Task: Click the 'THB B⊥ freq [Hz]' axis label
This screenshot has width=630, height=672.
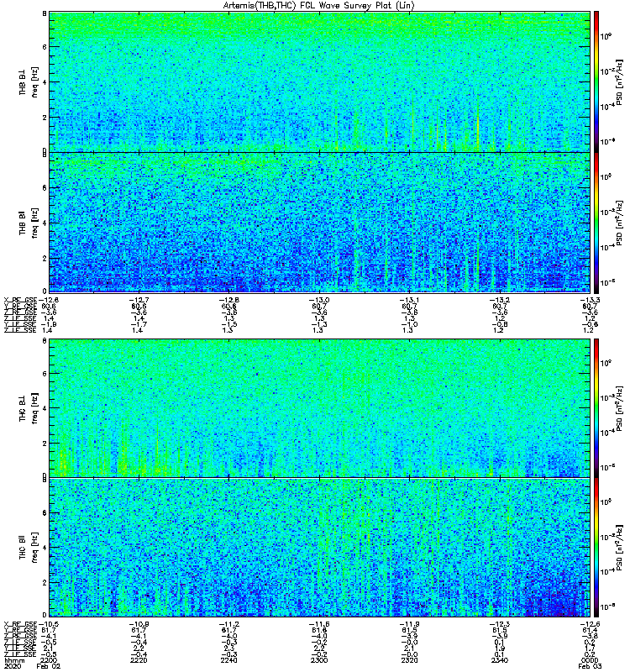Action: pyautogui.click(x=29, y=81)
